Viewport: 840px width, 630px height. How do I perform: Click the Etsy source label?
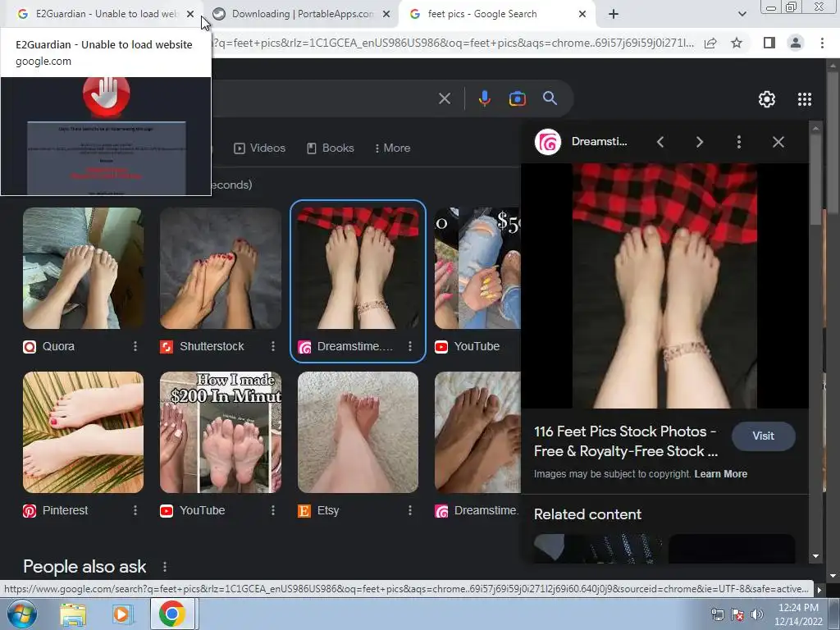coord(328,510)
